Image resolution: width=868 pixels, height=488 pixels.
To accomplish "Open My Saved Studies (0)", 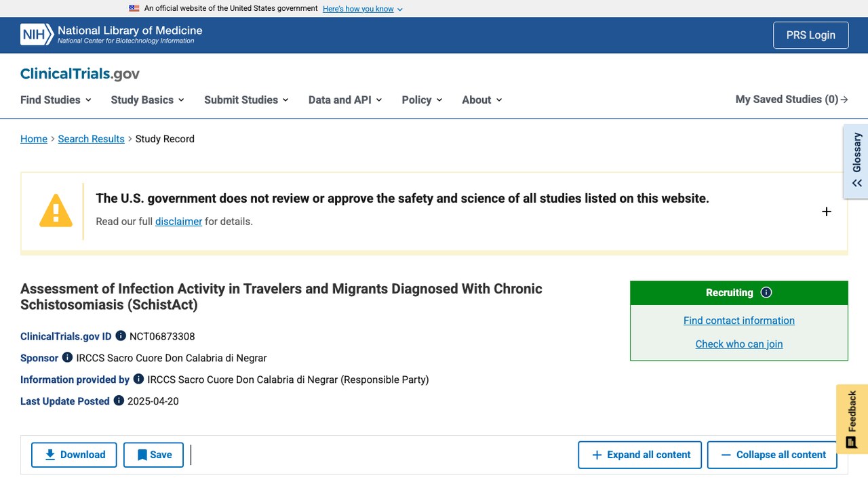I will (792, 100).
